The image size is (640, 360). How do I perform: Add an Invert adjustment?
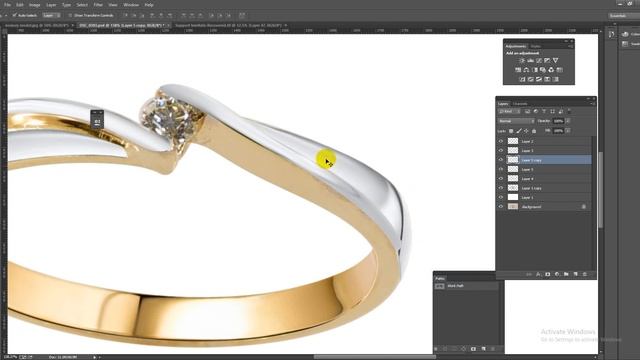pyautogui.click(x=522, y=79)
